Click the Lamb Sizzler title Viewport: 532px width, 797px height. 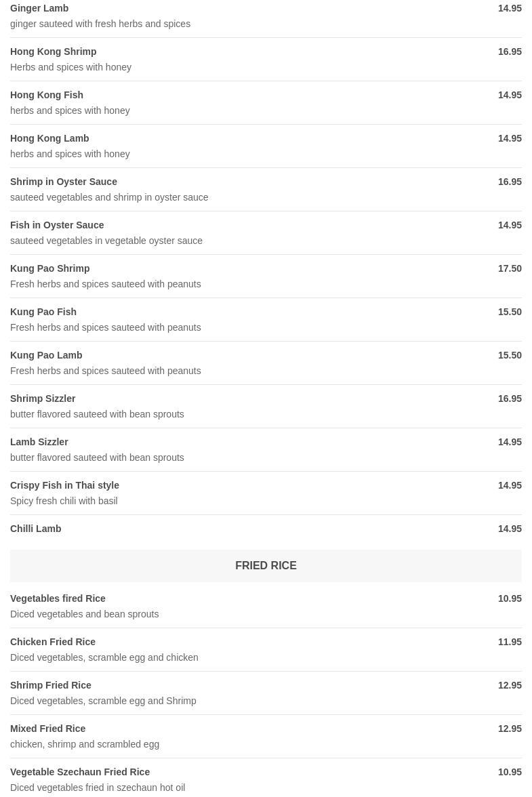39,442
